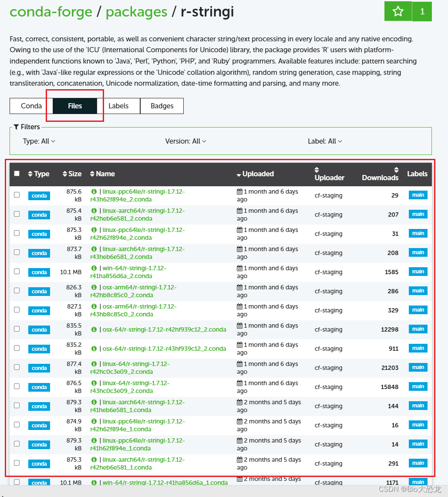Click info icon for linux-aarch64 r43heb6e581_2 file

(x=94, y=249)
